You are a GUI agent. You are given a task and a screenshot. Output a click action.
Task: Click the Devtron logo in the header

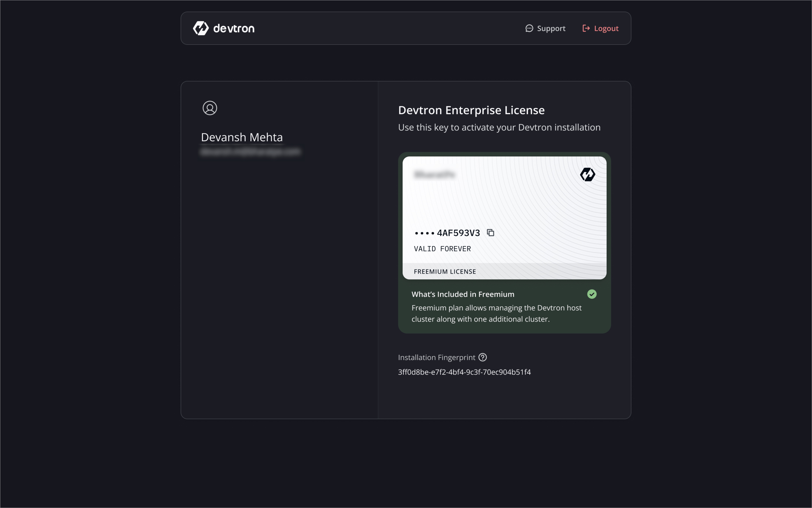223,28
